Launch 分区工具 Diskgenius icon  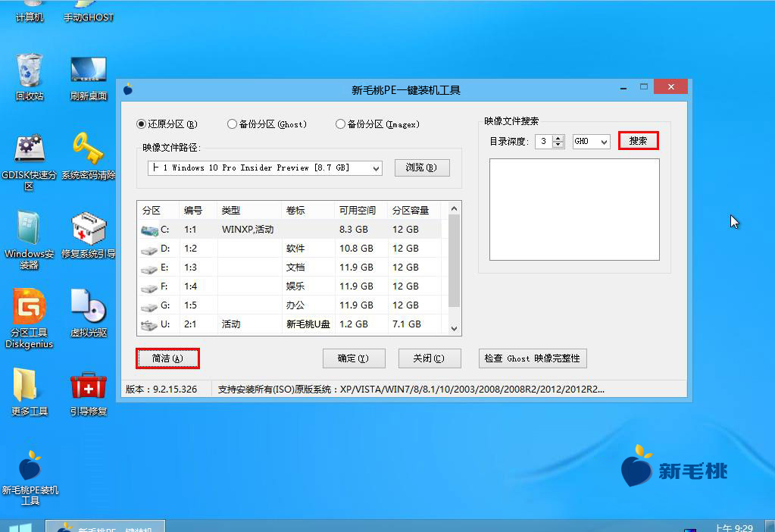click(x=29, y=318)
